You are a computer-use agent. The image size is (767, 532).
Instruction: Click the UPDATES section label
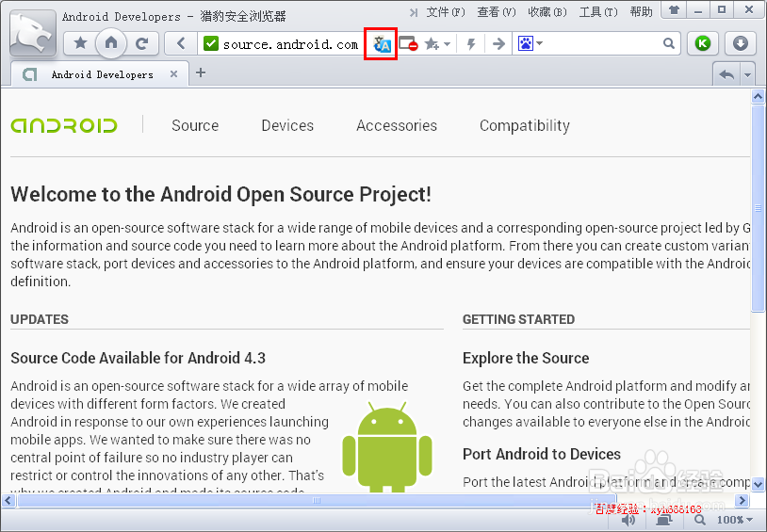coord(40,319)
